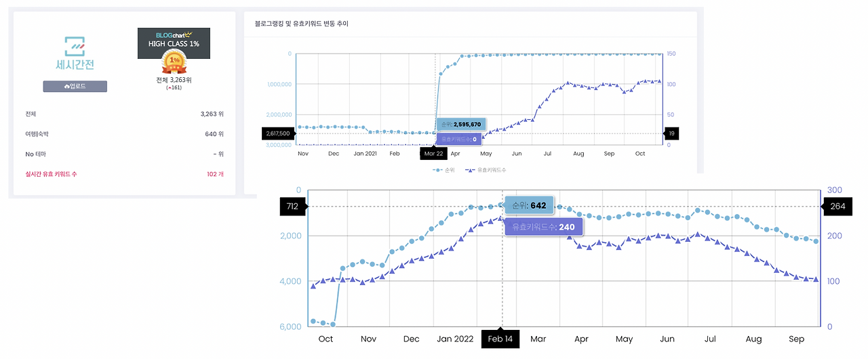Image resolution: width=868 pixels, height=359 pixels.
Task: Click the 102 개 keyword count value
Action: [x=216, y=174]
